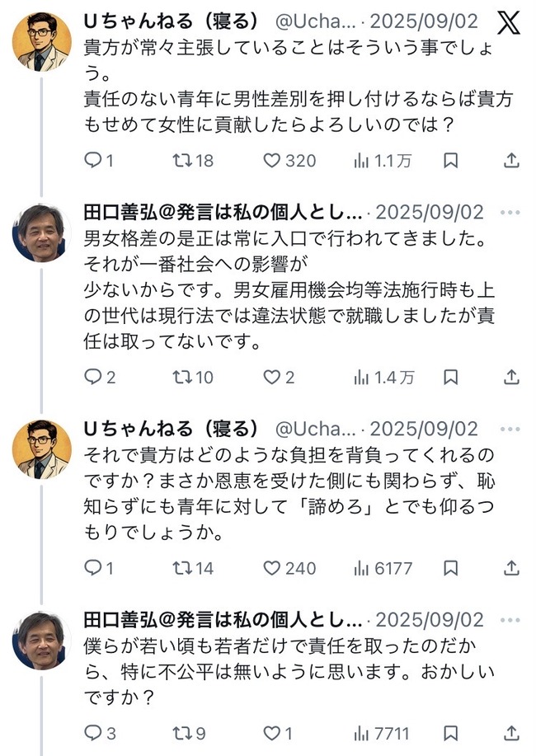
Task: Open more options on first 田口善弘 tweet
Action: click(511, 211)
